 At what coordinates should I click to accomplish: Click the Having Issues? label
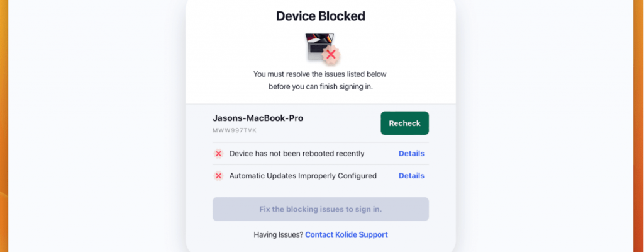(278, 234)
